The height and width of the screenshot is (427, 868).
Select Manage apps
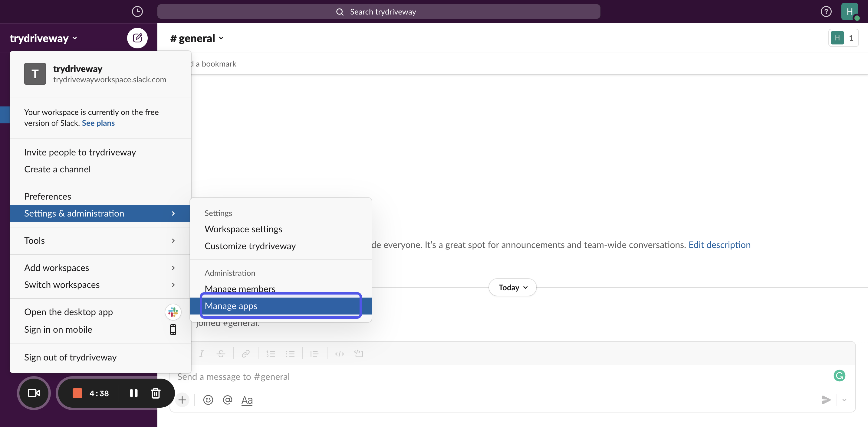[x=281, y=306]
